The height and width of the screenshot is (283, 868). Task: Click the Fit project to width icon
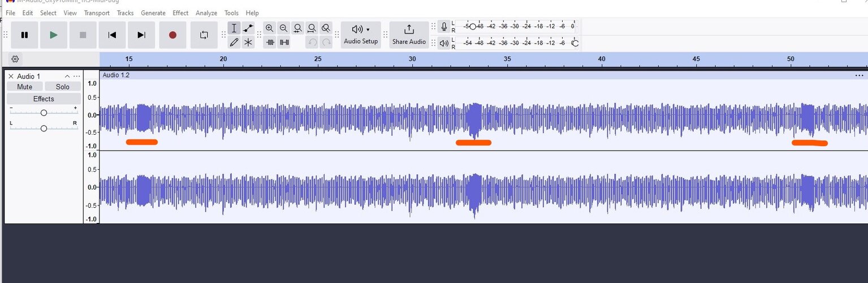[312, 28]
